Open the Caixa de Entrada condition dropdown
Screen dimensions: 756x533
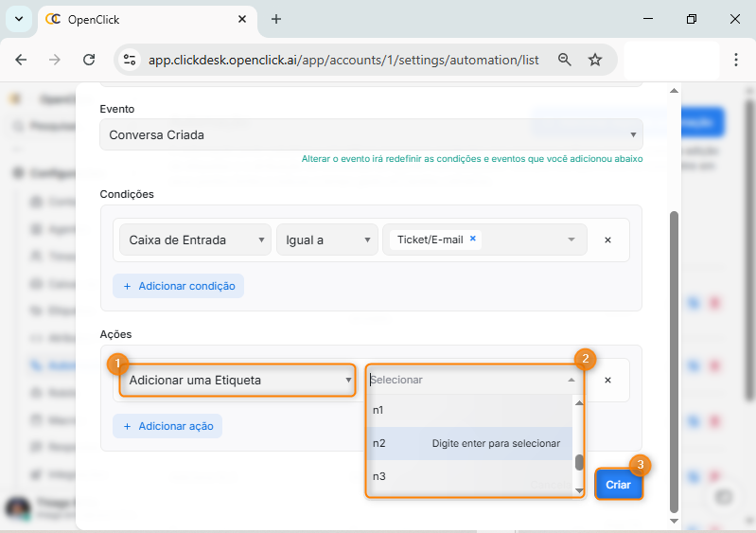click(x=194, y=240)
